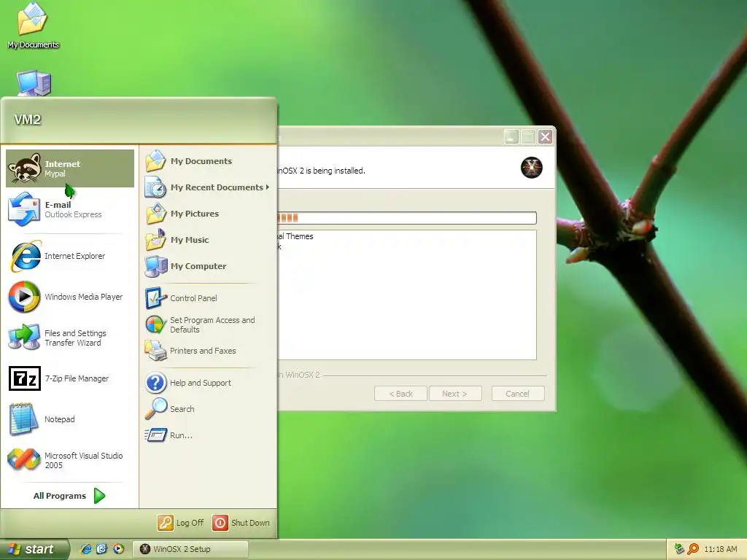Open My Music folder

[208, 239]
